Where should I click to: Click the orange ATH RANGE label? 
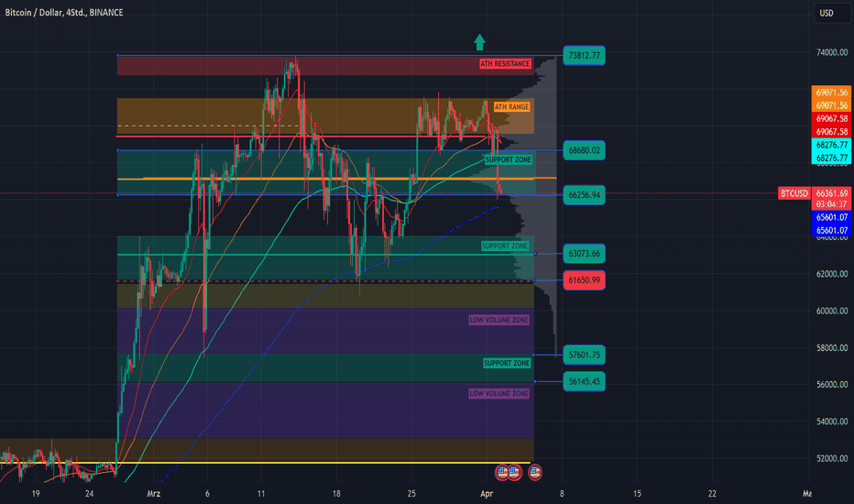pyautogui.click(x=512, y=107)
